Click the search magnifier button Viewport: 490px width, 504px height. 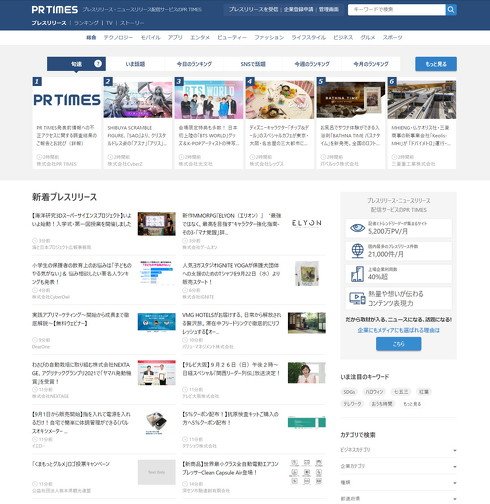(451, 10)
